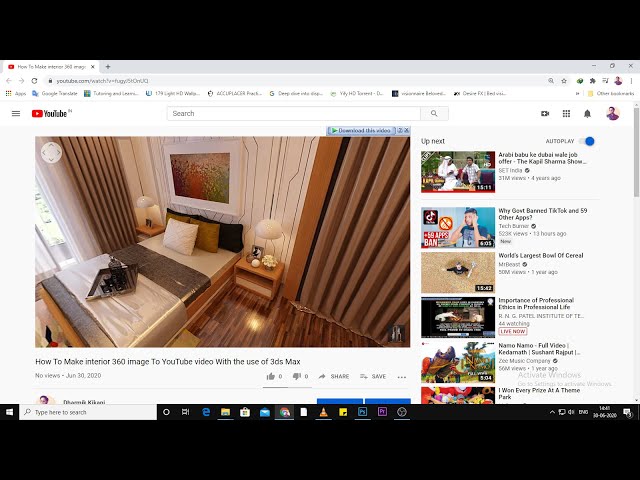Open World's Largest Bowl Of Cereal title
The image size is (640, 480).
click(x=541, y=256)
